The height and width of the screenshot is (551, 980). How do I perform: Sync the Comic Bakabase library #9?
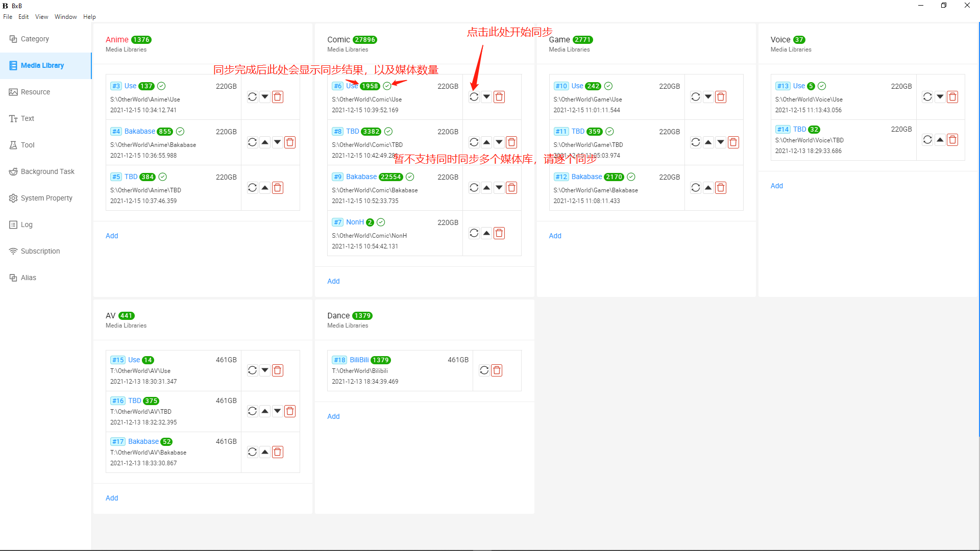pyautogui.click(x=474, y=188)
